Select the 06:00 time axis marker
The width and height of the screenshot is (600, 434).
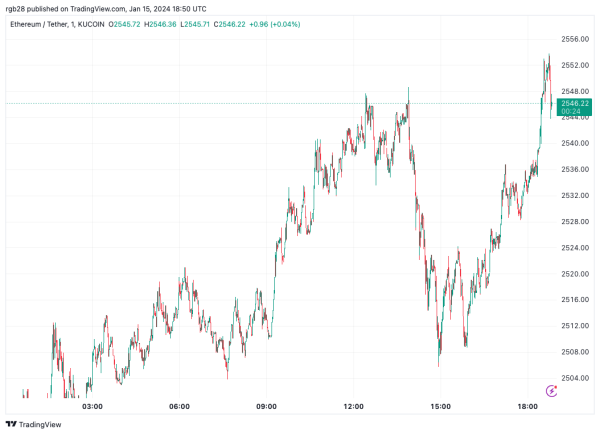179,406
